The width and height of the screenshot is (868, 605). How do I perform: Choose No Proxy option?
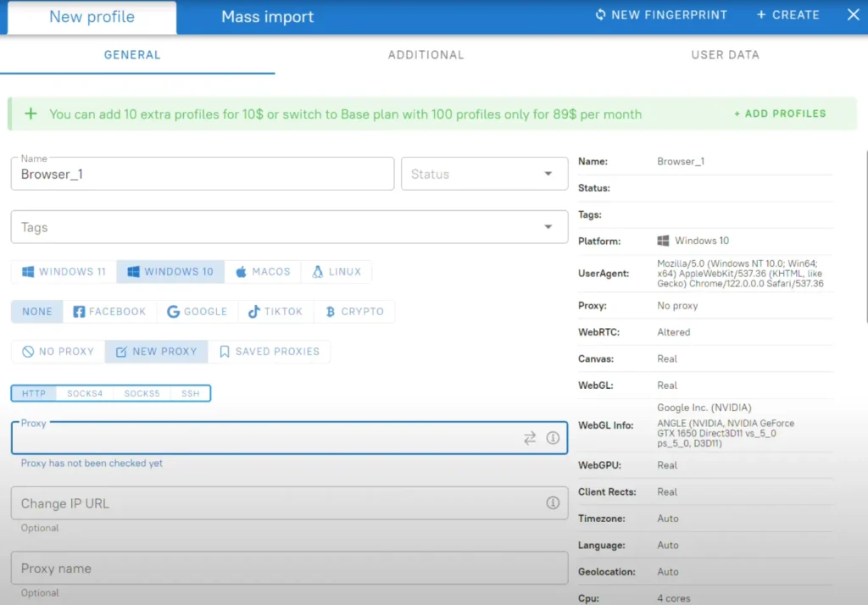[x=58, y=352]
